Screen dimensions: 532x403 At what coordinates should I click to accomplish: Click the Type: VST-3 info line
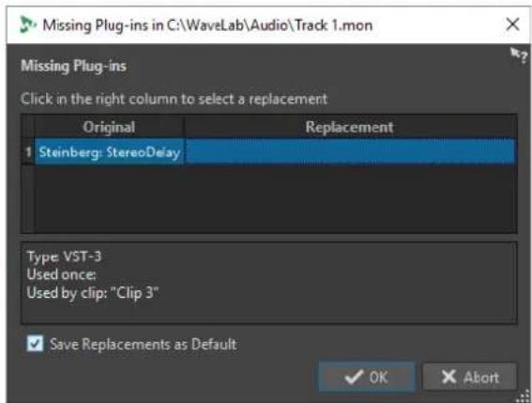pos(64,256)
